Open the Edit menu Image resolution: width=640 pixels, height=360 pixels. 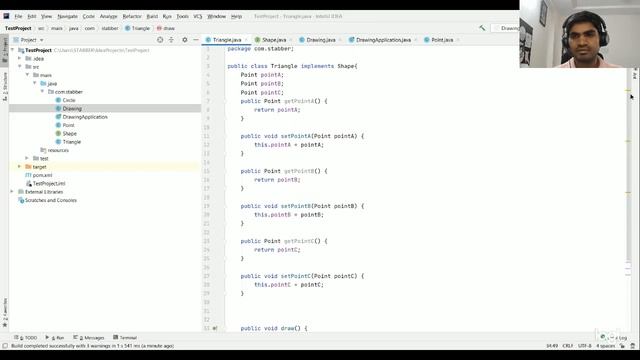(32, 16)
